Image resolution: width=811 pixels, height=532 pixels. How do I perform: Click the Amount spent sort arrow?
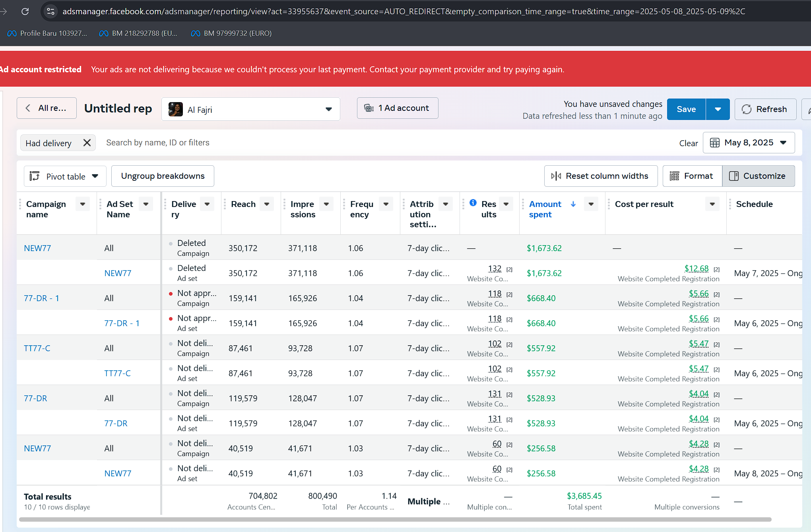pos(573,204)
